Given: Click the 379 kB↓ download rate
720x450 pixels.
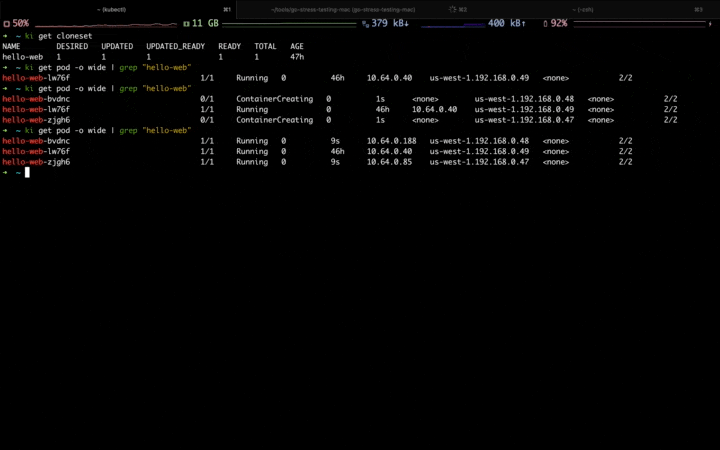Looking at the screenshot, I should (390, 23).
